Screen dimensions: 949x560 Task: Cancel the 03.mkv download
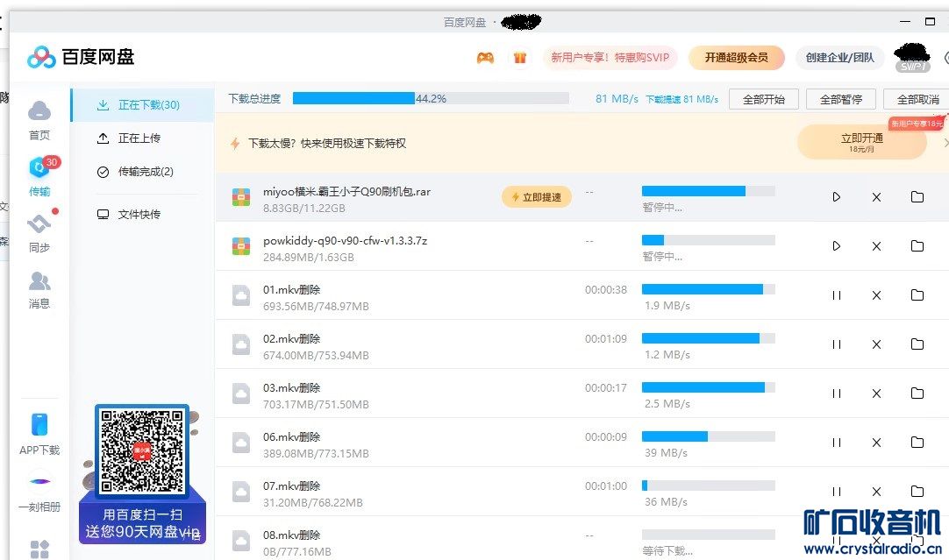(876, 393)
